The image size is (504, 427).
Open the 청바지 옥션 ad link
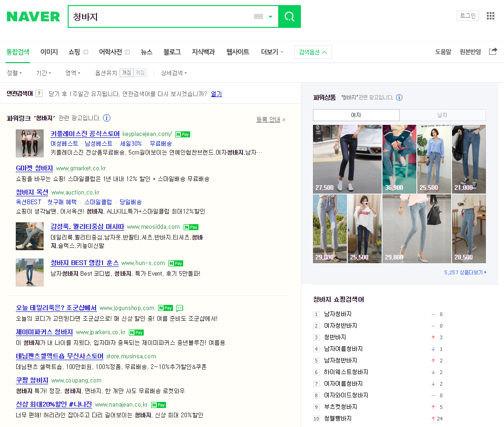click(x=32, y=193)
